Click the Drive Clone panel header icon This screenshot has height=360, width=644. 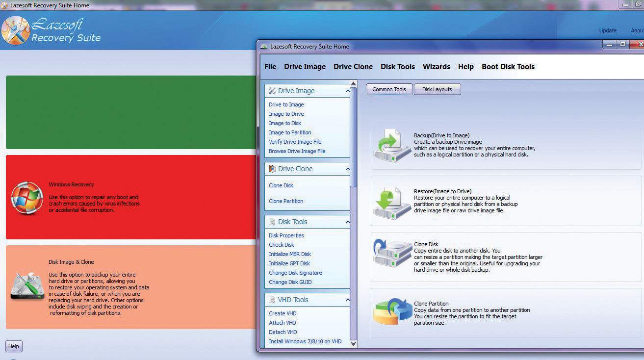(x=272, y=169)
